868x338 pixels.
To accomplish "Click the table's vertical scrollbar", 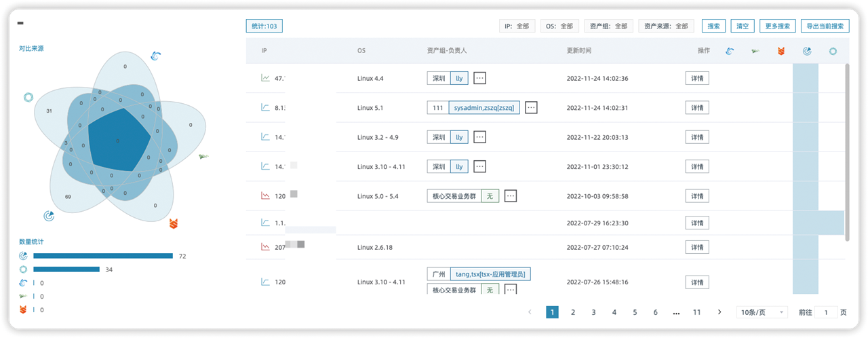I will (847, 152).
